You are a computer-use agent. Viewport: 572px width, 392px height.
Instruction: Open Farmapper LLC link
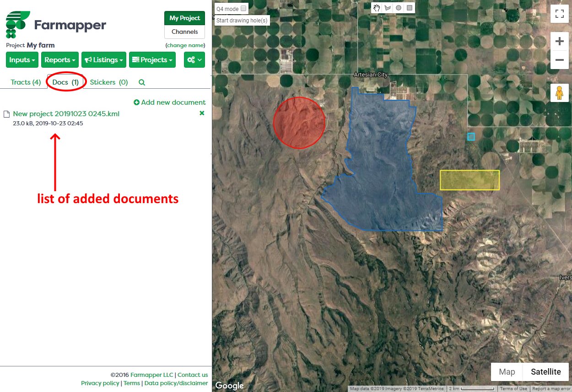[152, 375]
